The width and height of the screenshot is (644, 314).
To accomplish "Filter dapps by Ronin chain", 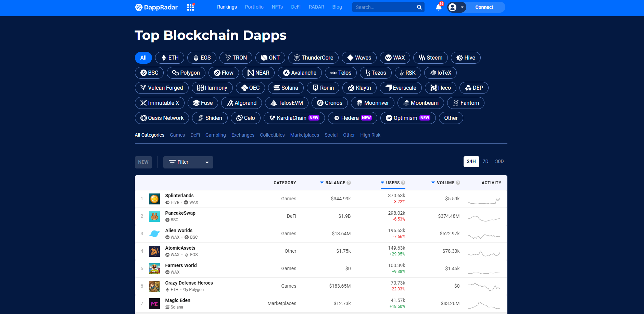I will click(323, 88).
